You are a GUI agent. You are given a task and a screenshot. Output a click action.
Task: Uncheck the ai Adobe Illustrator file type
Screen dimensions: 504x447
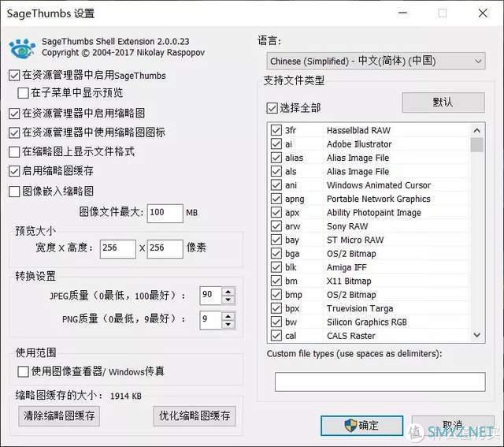276,143
